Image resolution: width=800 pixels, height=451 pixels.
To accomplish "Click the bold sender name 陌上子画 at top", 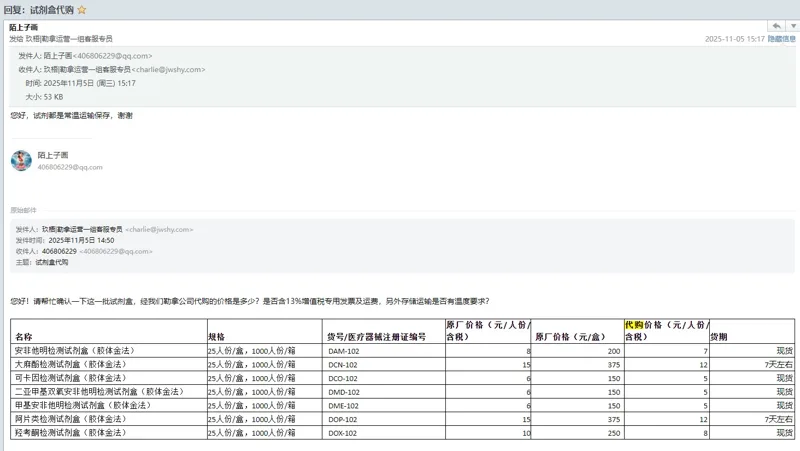I will point(23,28).
